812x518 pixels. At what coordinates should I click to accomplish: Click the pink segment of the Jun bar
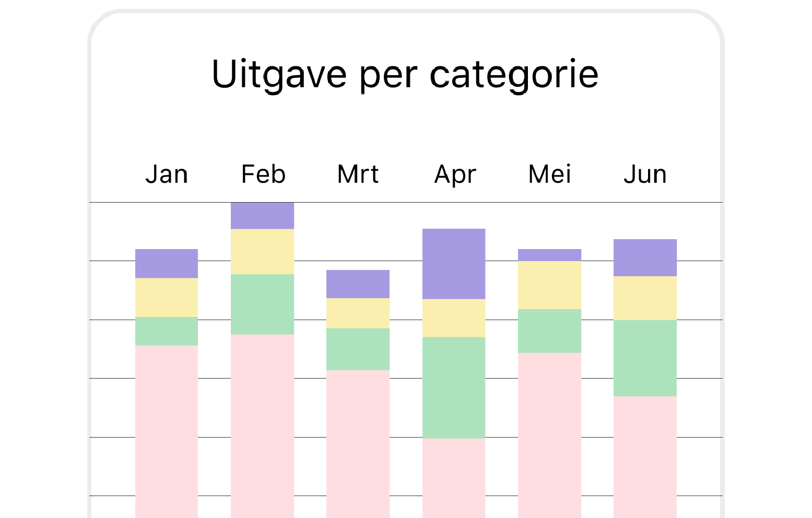pos(645,457)
